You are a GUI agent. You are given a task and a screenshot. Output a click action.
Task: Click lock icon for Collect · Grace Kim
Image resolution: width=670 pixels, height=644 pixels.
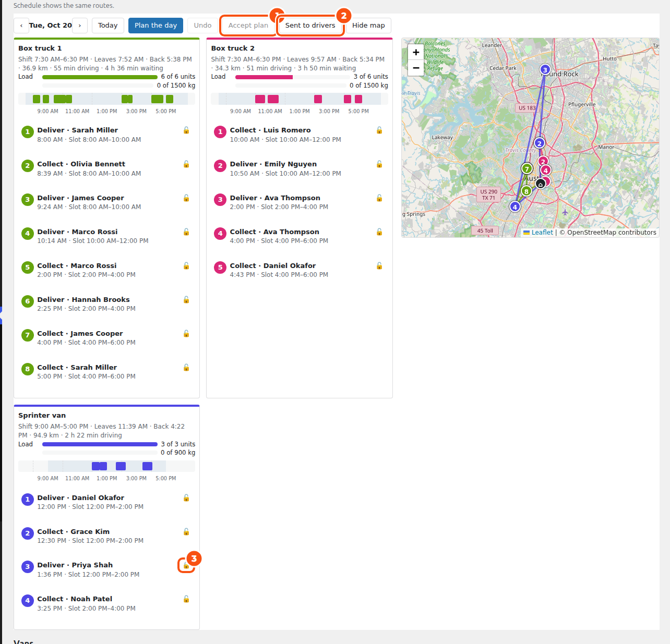(186, 532)
